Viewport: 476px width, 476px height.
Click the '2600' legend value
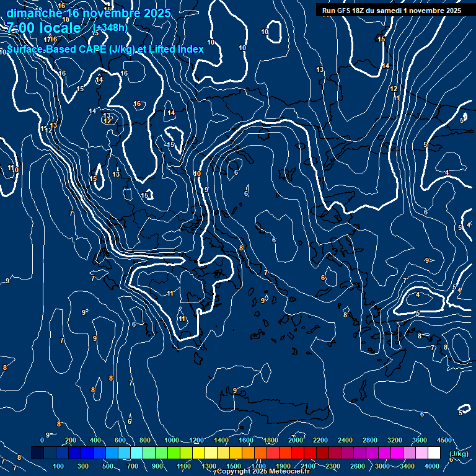tap(357, 466)
